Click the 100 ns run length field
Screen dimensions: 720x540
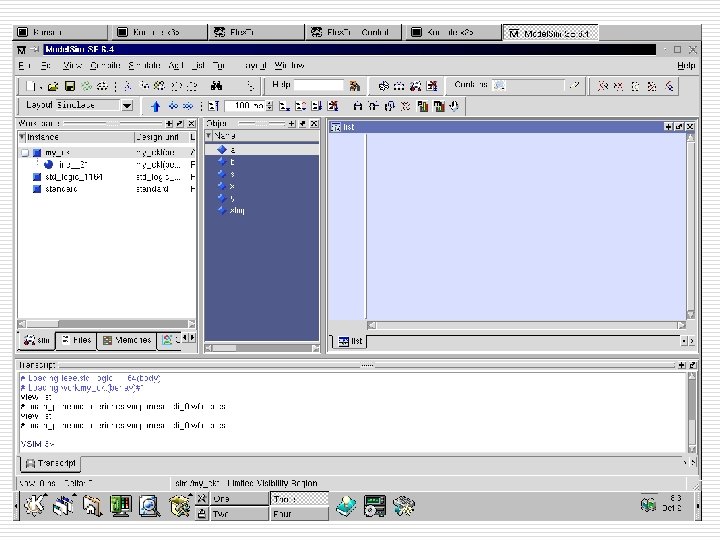[x=246, y=106]
